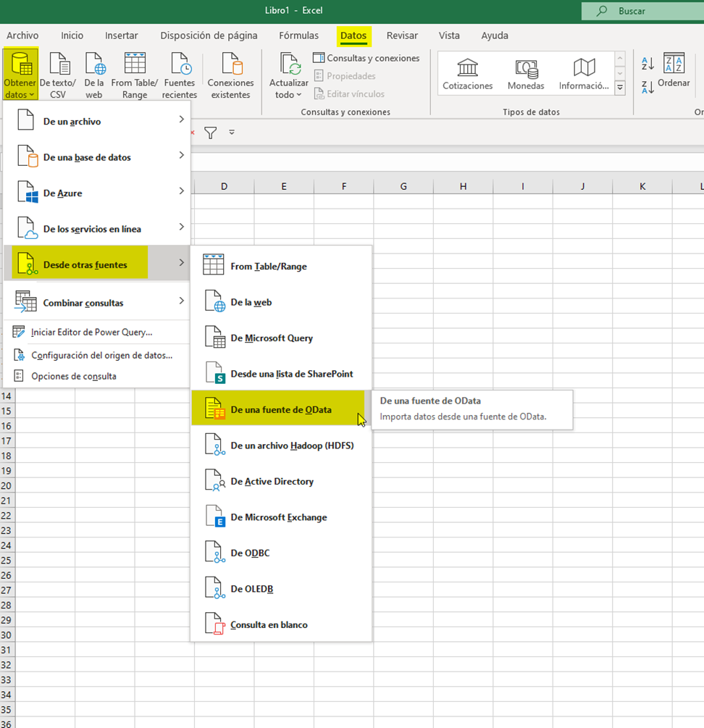
Task: Open Consultas y conexiones pane
Action: pos(366,58)
